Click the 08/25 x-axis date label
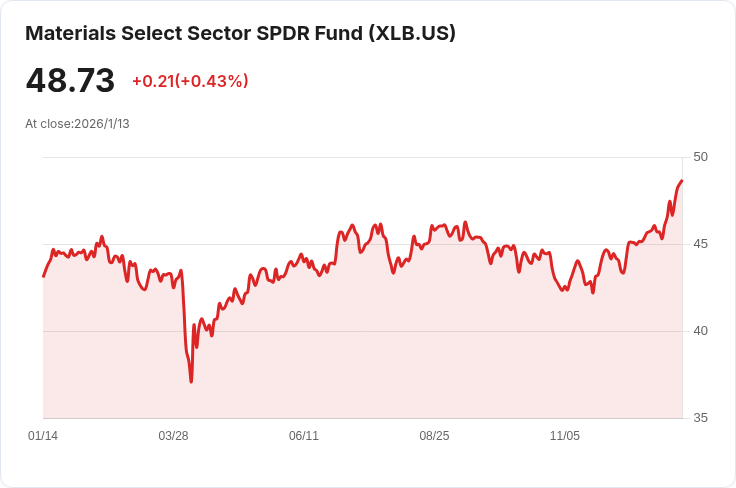This screenshot has height=488, width=736. coord(434,436)
